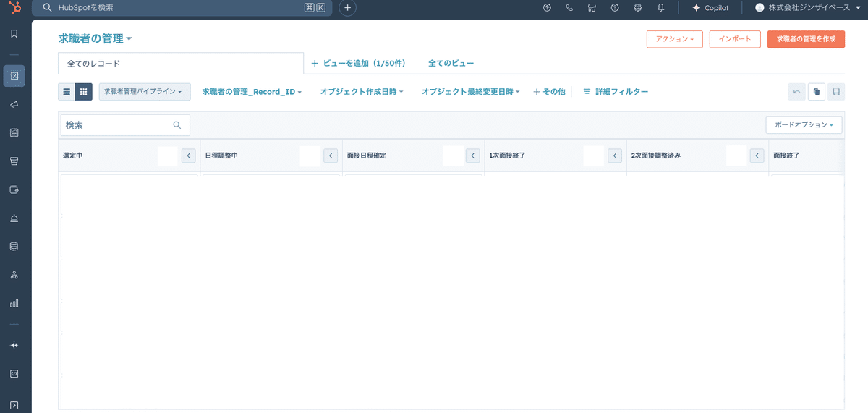Open the アクション dropdown menu
Image resolution: width=868 pixels, height=413 pixels.
674,39
